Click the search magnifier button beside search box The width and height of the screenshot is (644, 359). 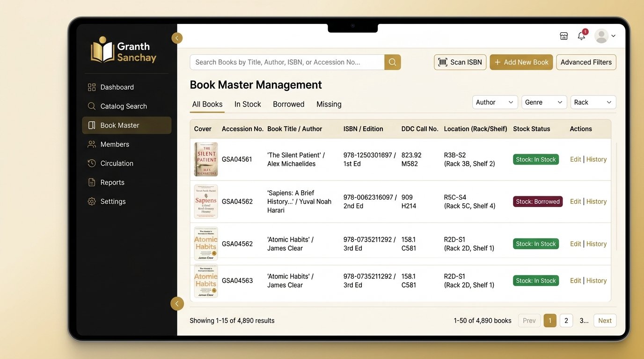pos(393,62)
